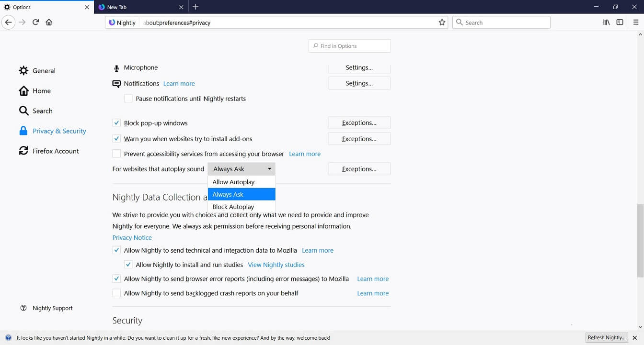The width and height of the screenshot is (644, 345).
Task: Click the microphone permission icon
Action: (x=116, y=68)
